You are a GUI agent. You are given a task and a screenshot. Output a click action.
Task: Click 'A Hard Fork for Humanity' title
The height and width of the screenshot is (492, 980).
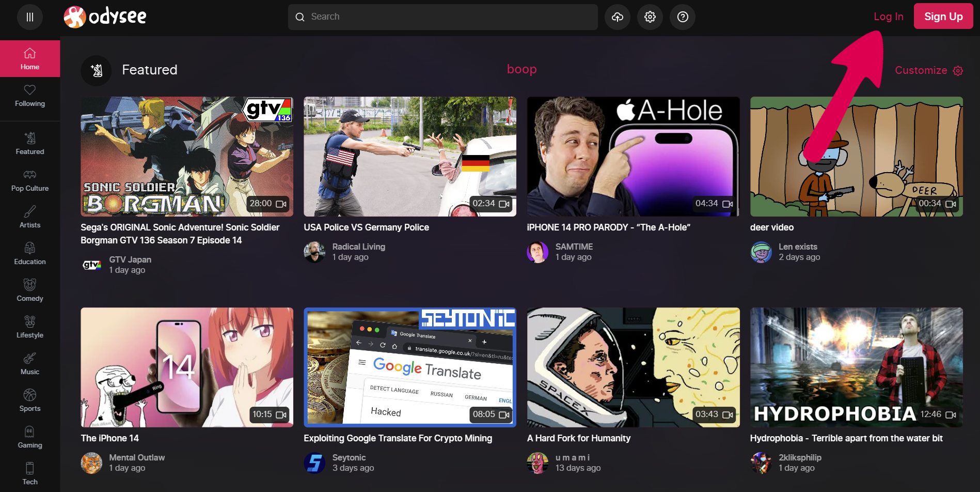pos(578,438)
